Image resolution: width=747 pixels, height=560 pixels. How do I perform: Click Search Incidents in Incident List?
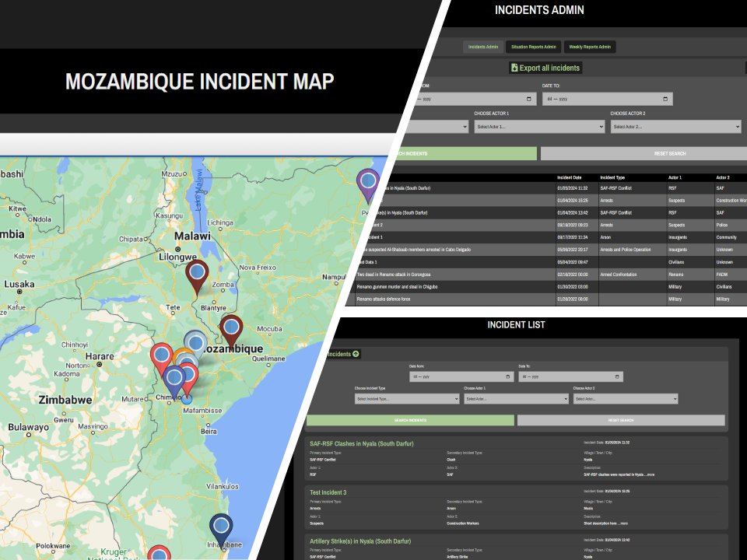tap(410, 420)
